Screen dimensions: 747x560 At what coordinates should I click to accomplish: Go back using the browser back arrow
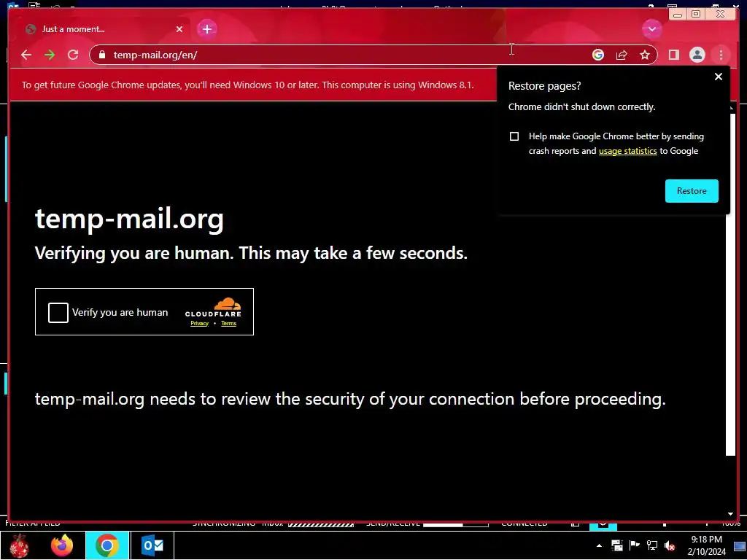point(26,55)
